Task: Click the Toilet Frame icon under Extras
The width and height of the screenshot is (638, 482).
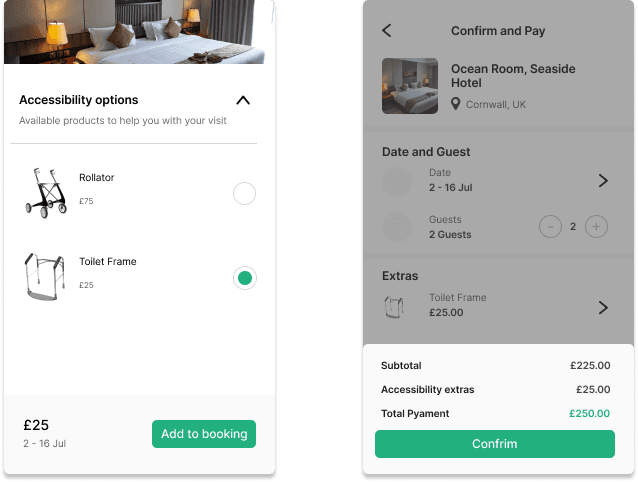Action: [x=396, y=307]
